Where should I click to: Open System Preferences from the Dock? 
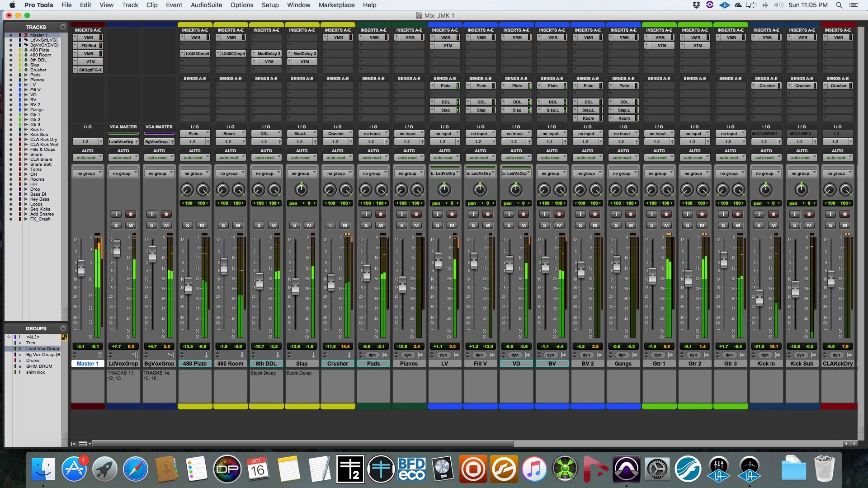click(657, 469)
